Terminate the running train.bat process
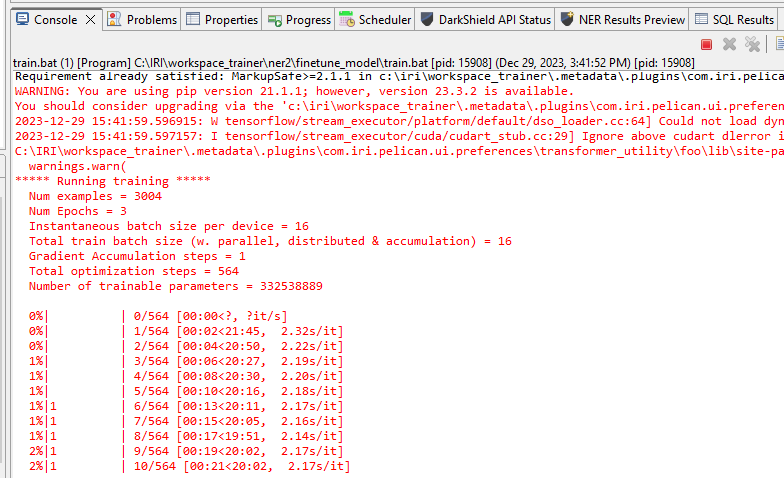784x478 pixels. click(x=706, y=44)
